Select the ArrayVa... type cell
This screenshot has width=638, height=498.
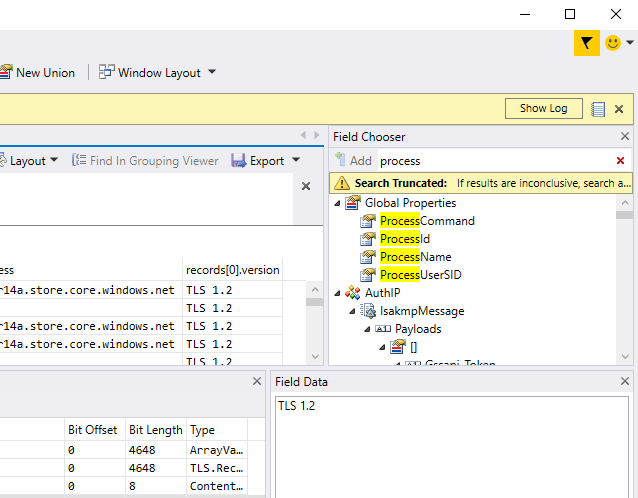(217, 450)
